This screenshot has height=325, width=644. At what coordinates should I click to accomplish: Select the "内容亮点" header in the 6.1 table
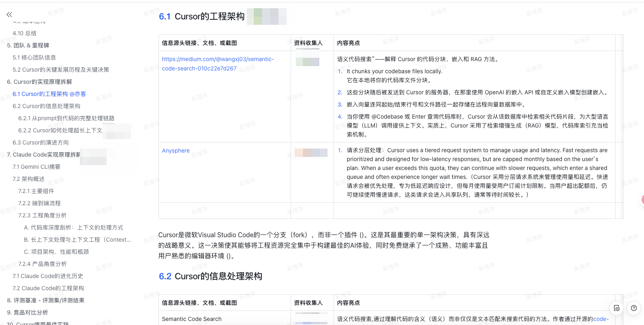click(x=349, y=43)
